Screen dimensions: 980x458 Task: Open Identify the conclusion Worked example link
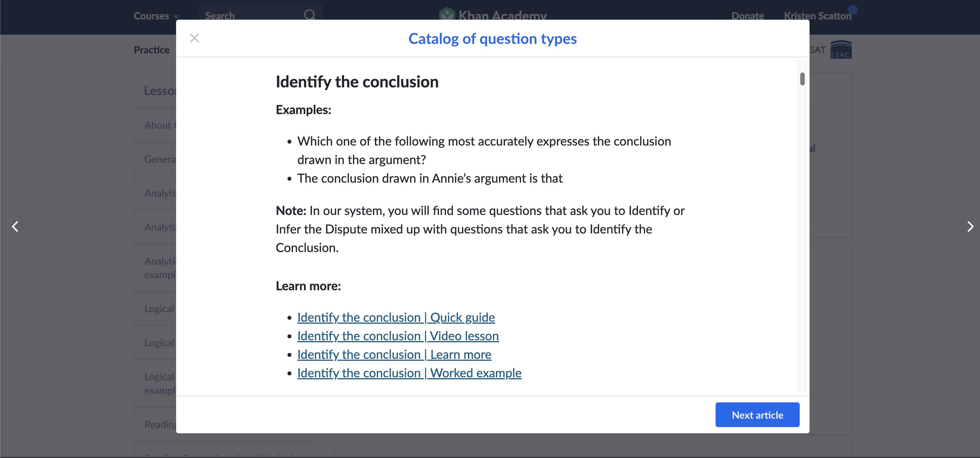(409, 373)
